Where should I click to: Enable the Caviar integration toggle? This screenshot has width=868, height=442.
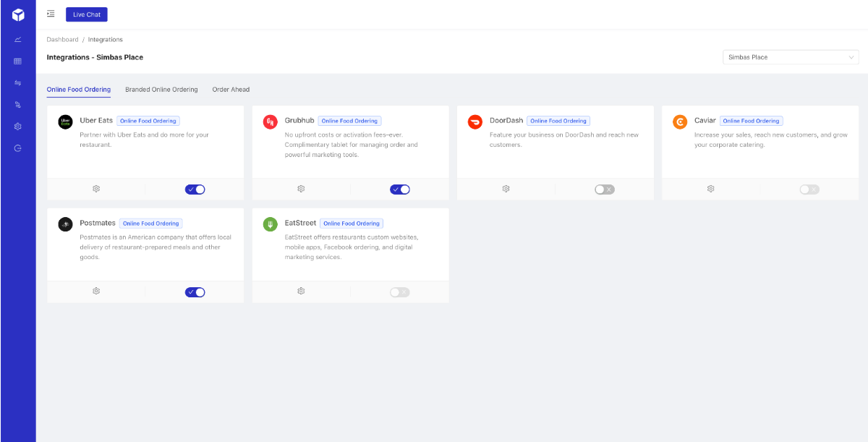click(809, 190)
